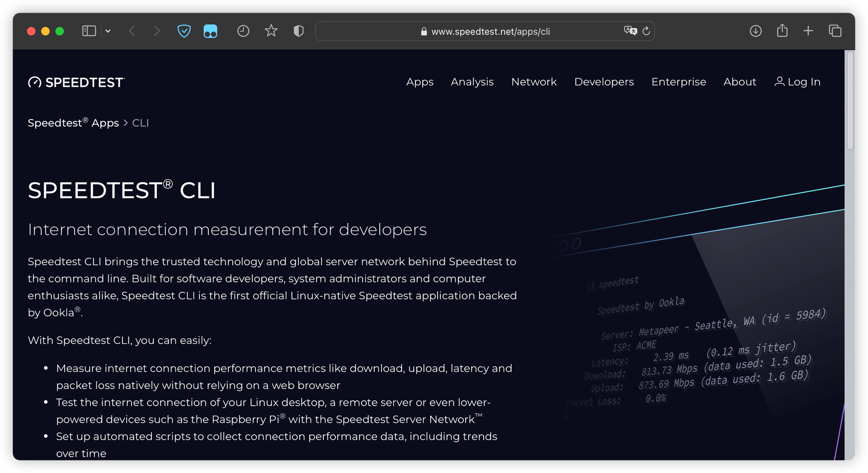
Task: Click the translate page icon
Action: coord(630,31)
